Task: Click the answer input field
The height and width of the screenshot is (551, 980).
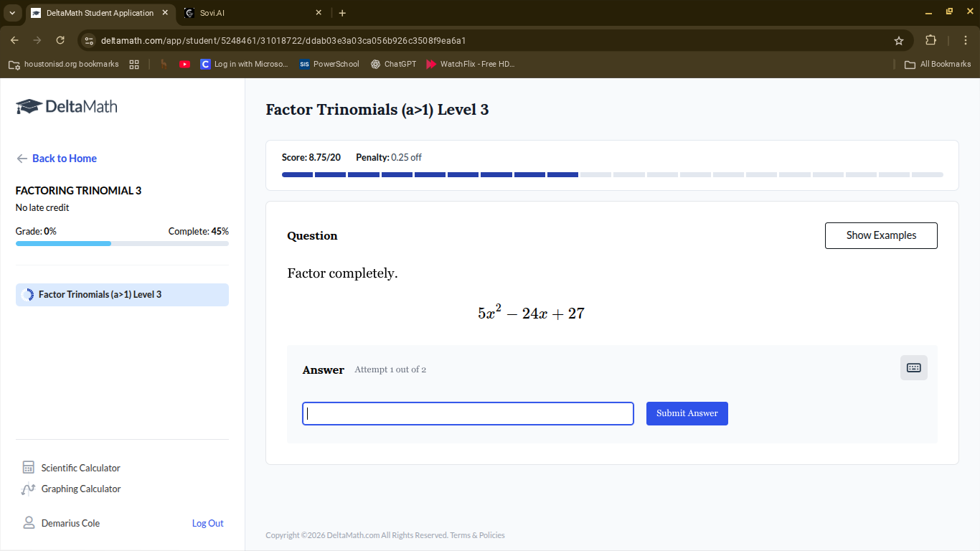Action: [468, 413]
